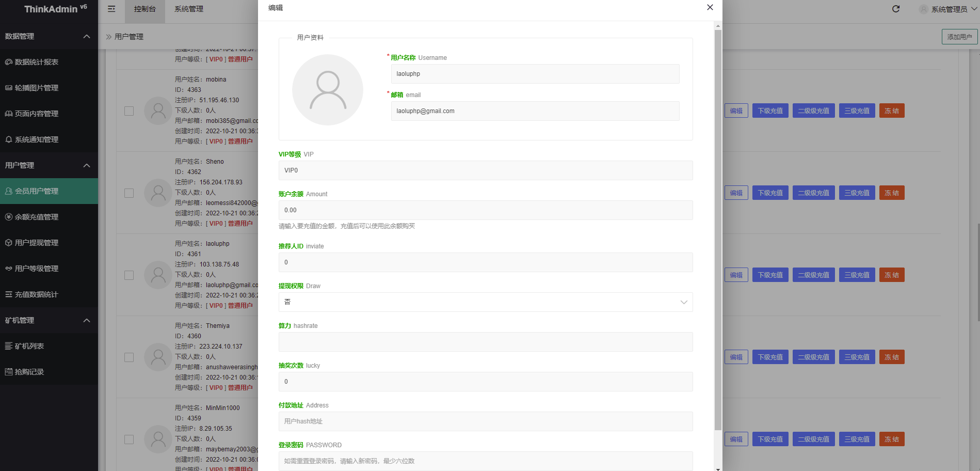Collapse the 矿机管理 sidebar section
980x471 pixels.
[x=87, y=320]
